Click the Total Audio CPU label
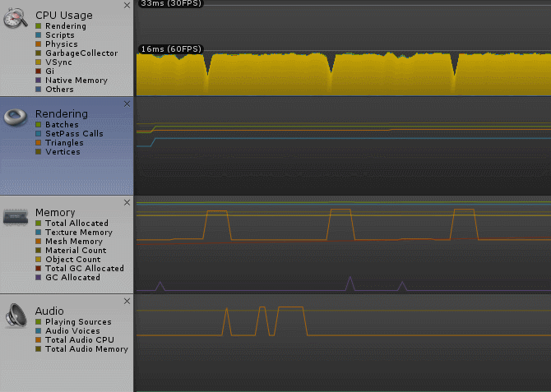Screen dimensions: 551x392 point(80,340)
